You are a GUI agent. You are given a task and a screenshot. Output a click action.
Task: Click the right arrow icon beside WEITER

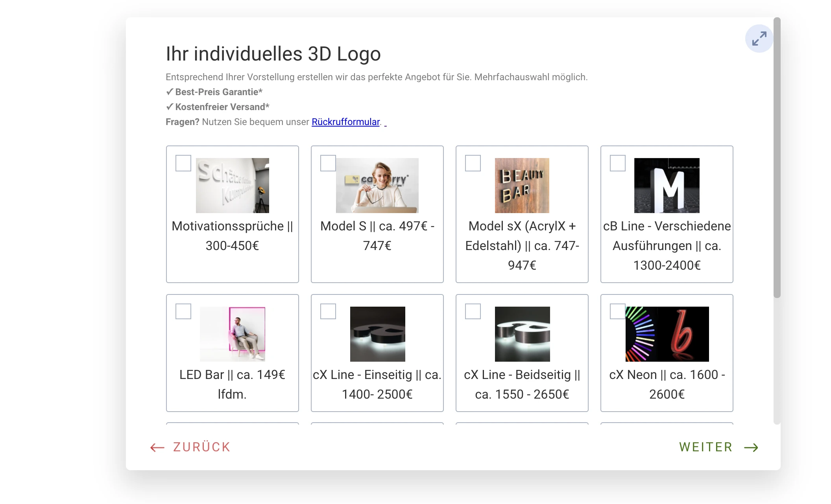(x=752, y=447)
